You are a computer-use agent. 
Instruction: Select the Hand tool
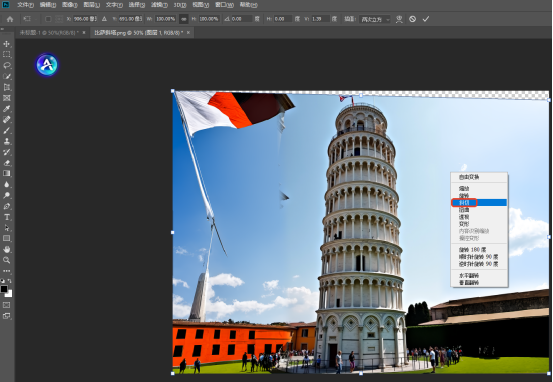click(6, 249)
